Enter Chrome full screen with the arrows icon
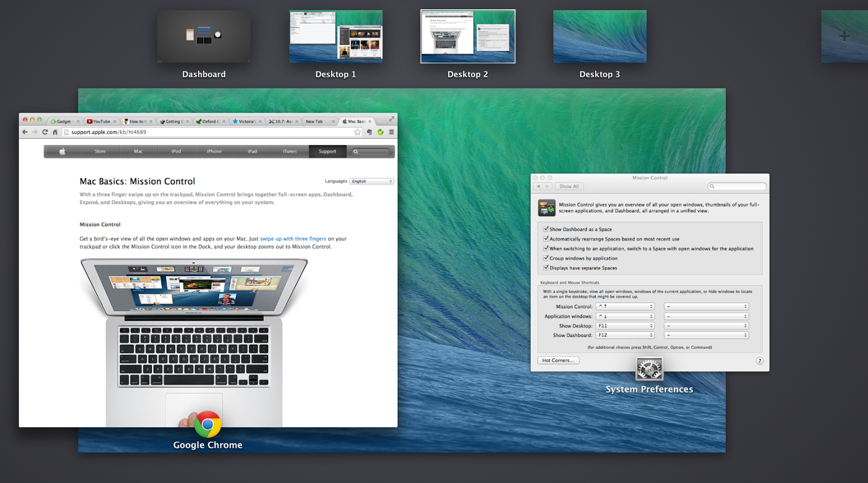 click(x=391, y=119)
